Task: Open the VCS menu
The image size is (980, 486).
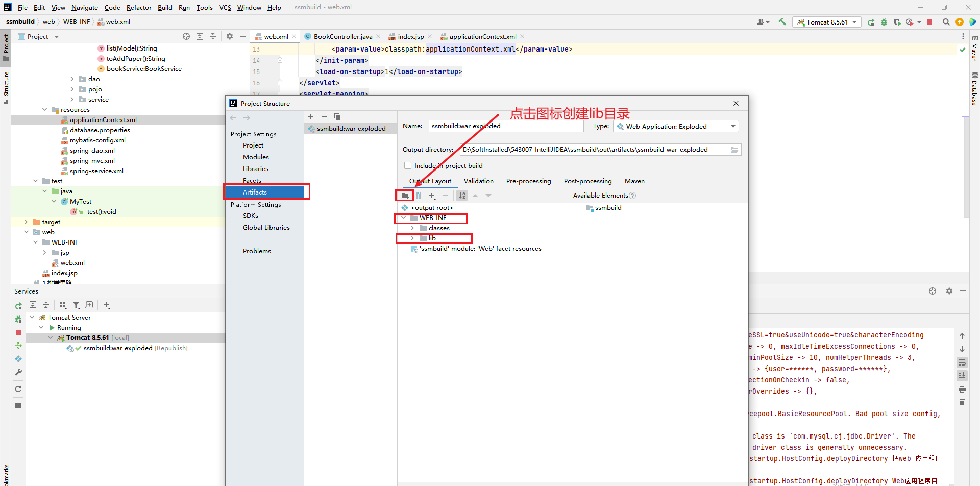Action: point(225,7)
